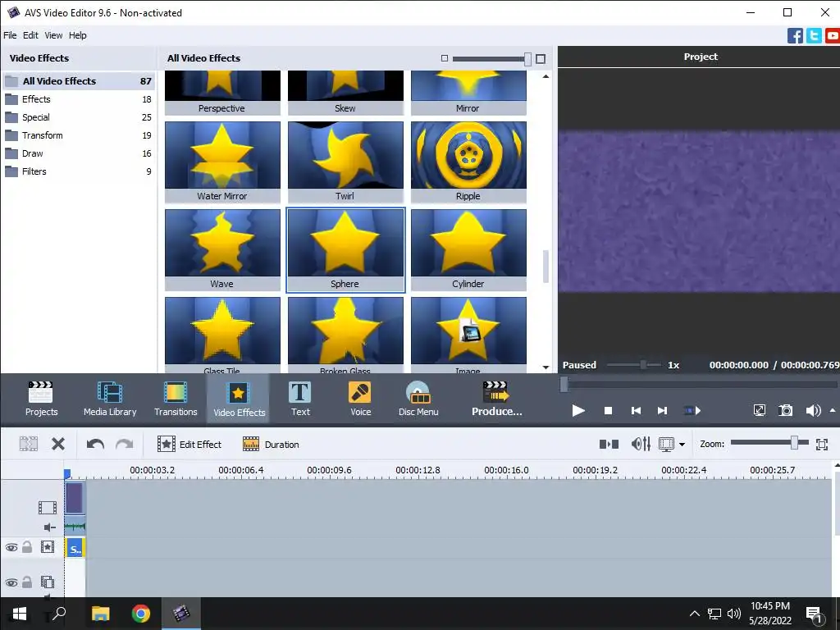Screen dimensions: 840x630
Task: Open Google Chrome from taskbar
Action: coord(141,614)
